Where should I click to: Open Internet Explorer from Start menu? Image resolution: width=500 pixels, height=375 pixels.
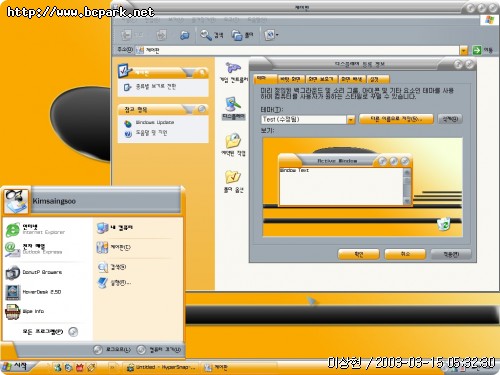[x=35, y=229]
